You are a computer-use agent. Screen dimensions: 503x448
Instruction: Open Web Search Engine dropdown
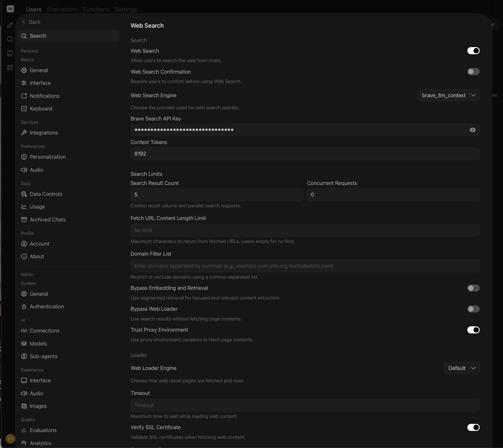click(448, 95)
